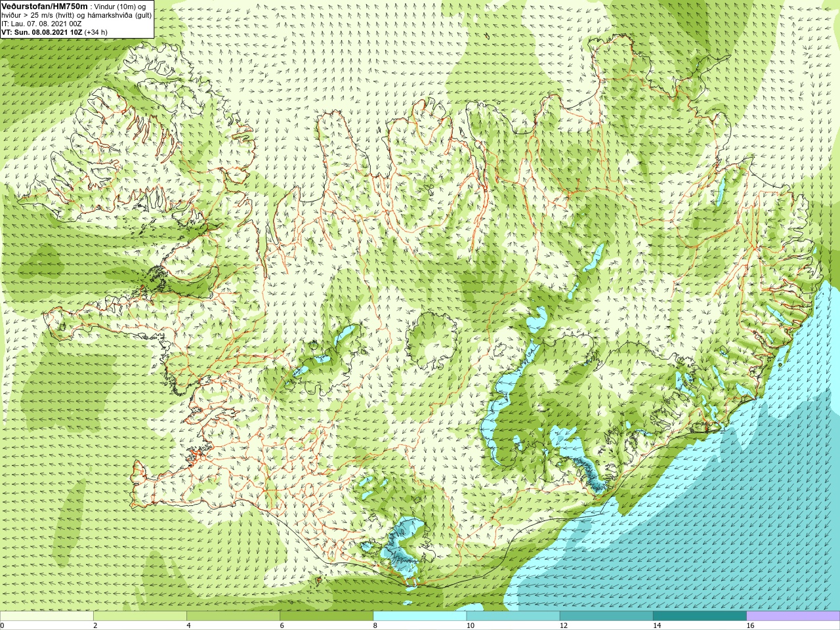This screenshot has height=630, width=840.
Task: Click the 12–14 m/s teal legend swatch
Action: click(x=606, y=616)
